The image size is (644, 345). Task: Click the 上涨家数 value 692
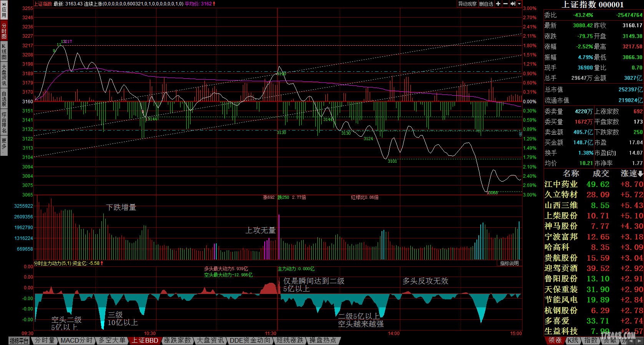click(x=638, y=111)
